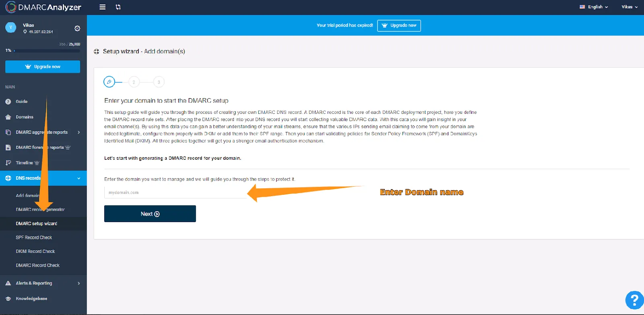Click the DMARC aggregate reports copy icon
Viewport: 644px width, 315px height.
pyautogui.click(x=8, y=132)
